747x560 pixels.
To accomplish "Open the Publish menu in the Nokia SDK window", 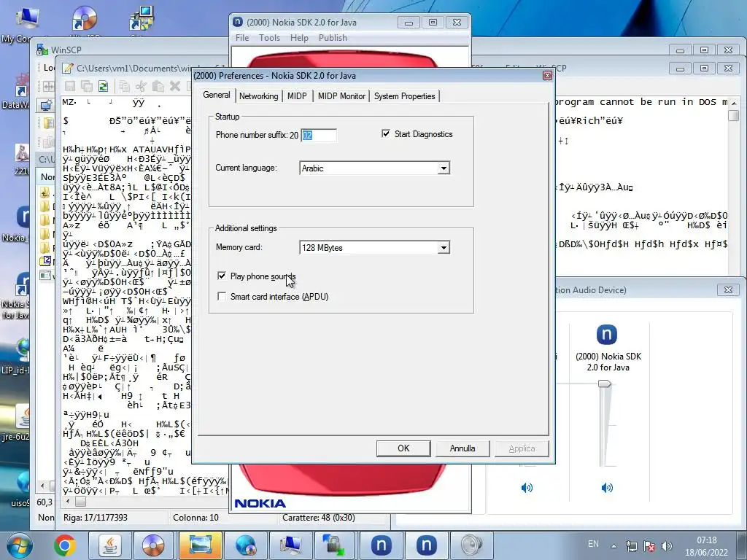I will (x=333, y=38).
